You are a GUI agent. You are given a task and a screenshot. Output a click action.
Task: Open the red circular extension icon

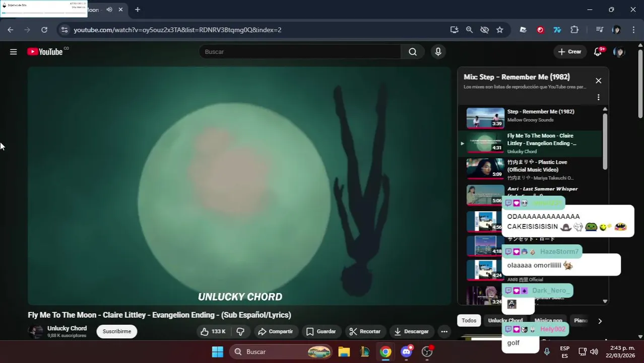[x=540, y=30]
